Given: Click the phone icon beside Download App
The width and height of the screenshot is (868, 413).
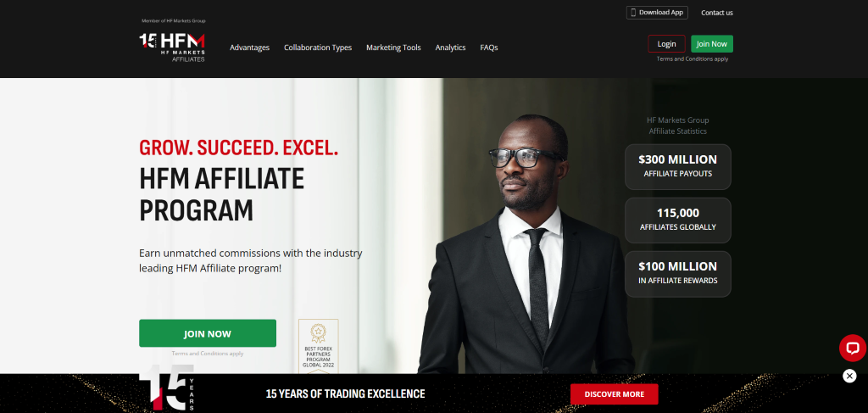Looking at the screenshot, I should click(x=633, y=13).
